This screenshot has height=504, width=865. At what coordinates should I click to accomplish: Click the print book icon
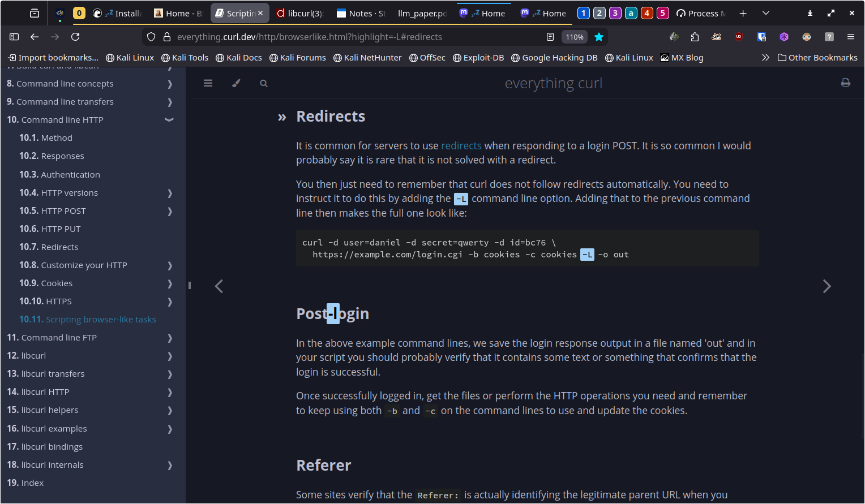click(845, 83)
